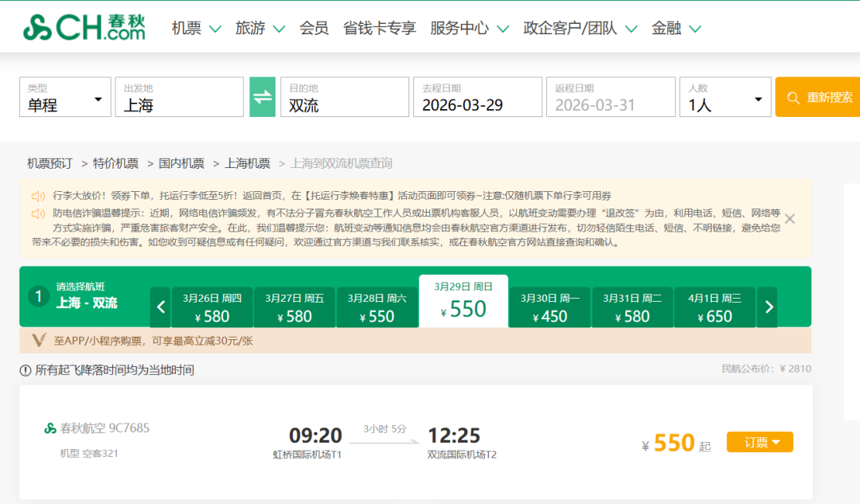
Task: Click the 重新搜索 search button
Action: [818, 97]
